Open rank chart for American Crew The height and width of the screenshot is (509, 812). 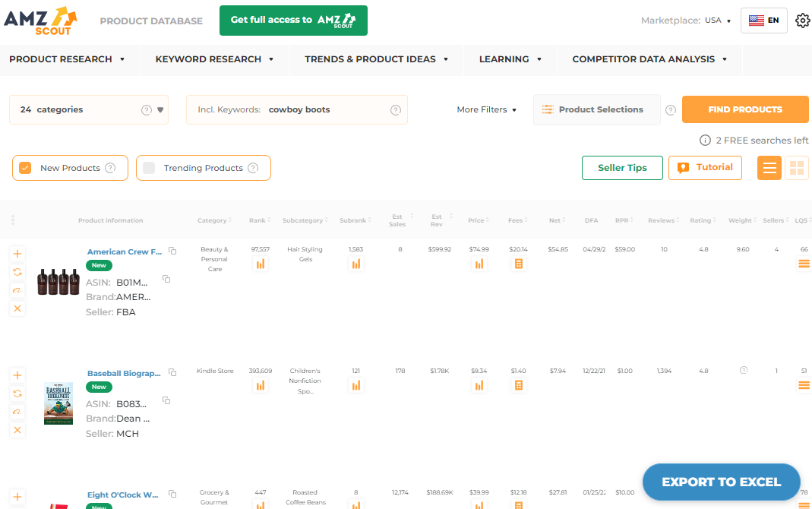[261, 264]
